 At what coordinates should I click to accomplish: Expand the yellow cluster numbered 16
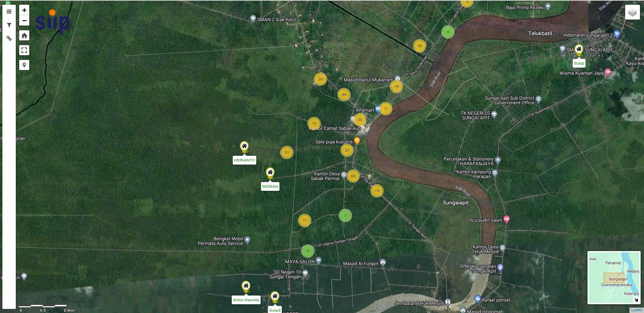click(419, 46)
